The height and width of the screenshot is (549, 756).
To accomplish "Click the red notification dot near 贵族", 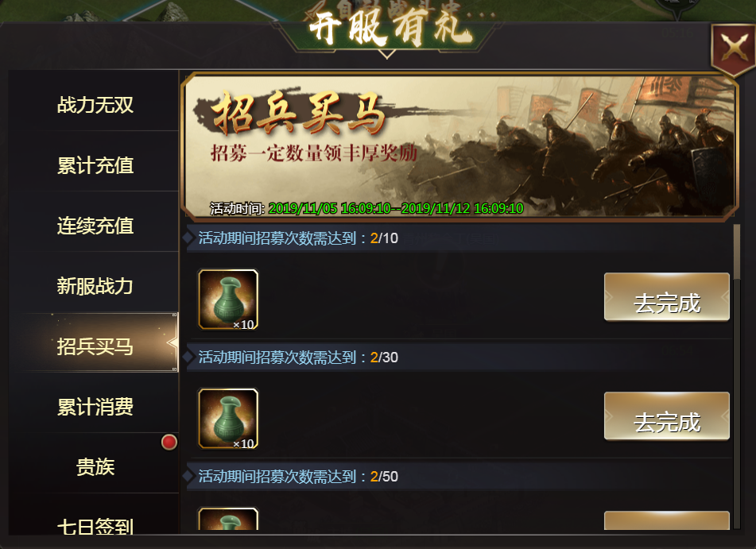I will (169, 442).
